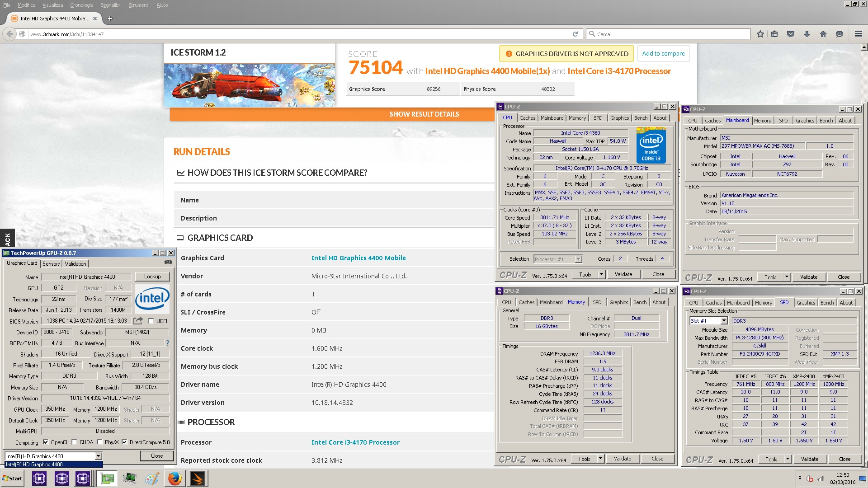The width and height of the screenshot is (868, 488).
Task: Open the system monitor taskbar icon
Action: [130, 479]
